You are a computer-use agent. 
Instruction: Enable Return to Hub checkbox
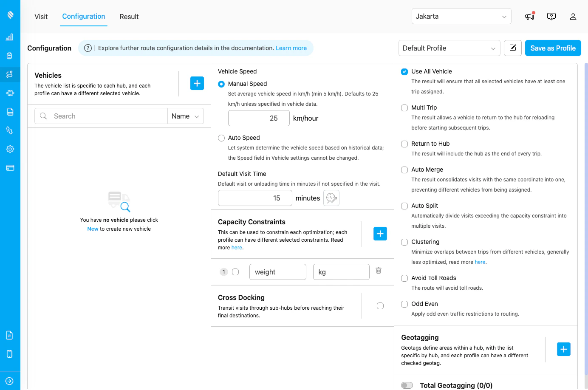coord(404,144)
